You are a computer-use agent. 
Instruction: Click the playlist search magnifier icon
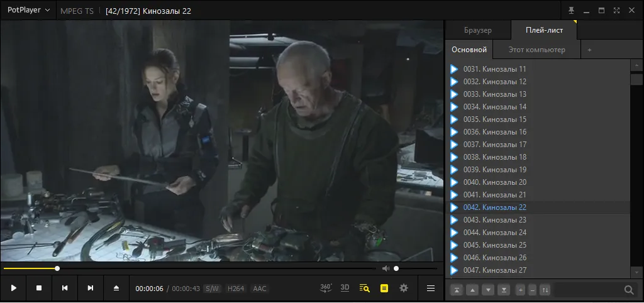[x=629, y=290]
